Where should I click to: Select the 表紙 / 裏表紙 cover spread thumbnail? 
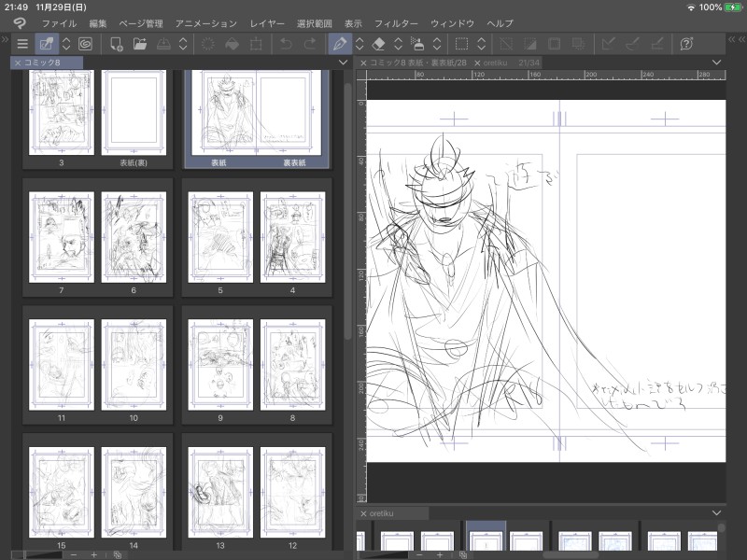pyautogui.click(x=256, y=113)
